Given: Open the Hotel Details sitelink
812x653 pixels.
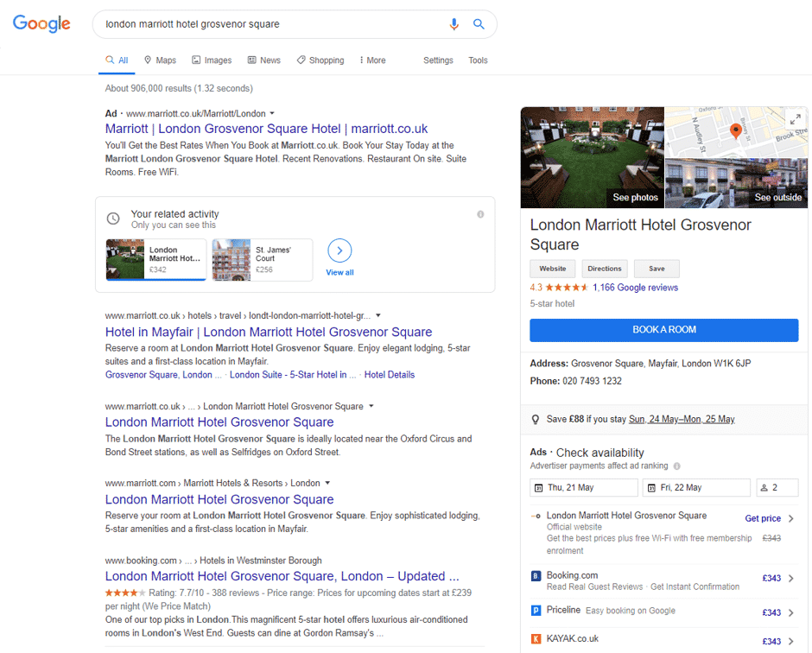Looking at the screenshot, I should (390, 375).
